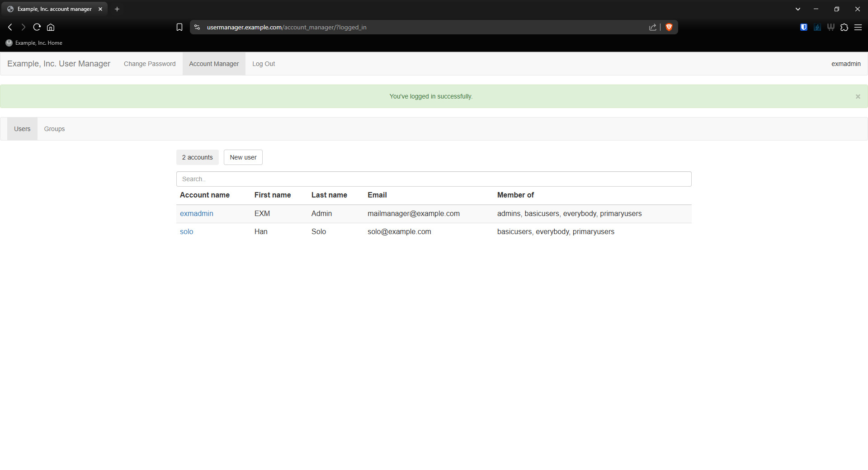The image size is (868, 470).
Task: Switch to the Groups tab
Action: pos(54,129)
